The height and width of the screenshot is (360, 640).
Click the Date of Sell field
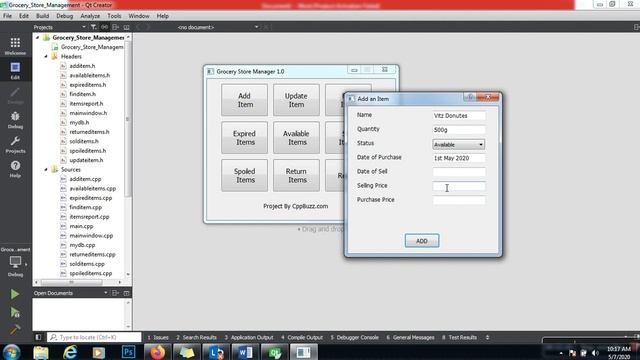click(x=459, y=172)
